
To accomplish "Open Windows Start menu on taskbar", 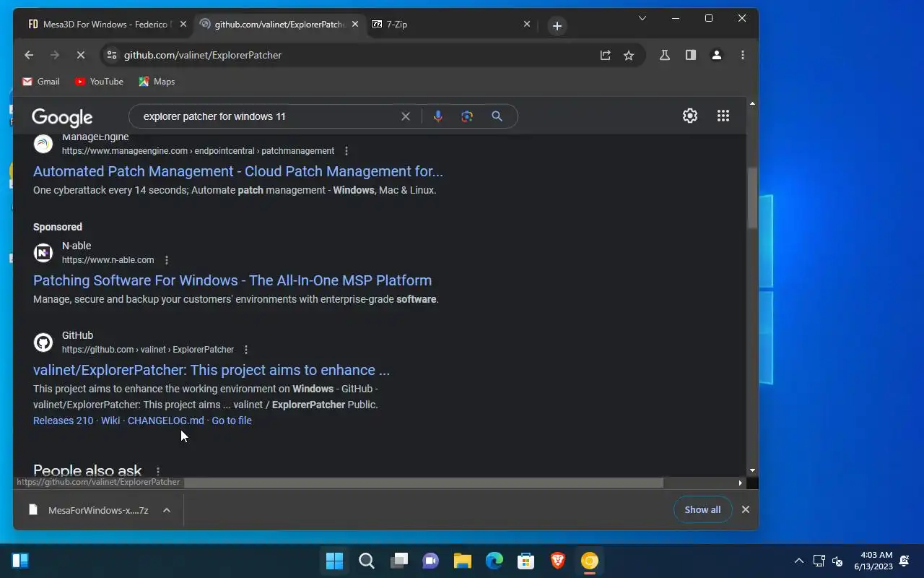I will [334, 561].
